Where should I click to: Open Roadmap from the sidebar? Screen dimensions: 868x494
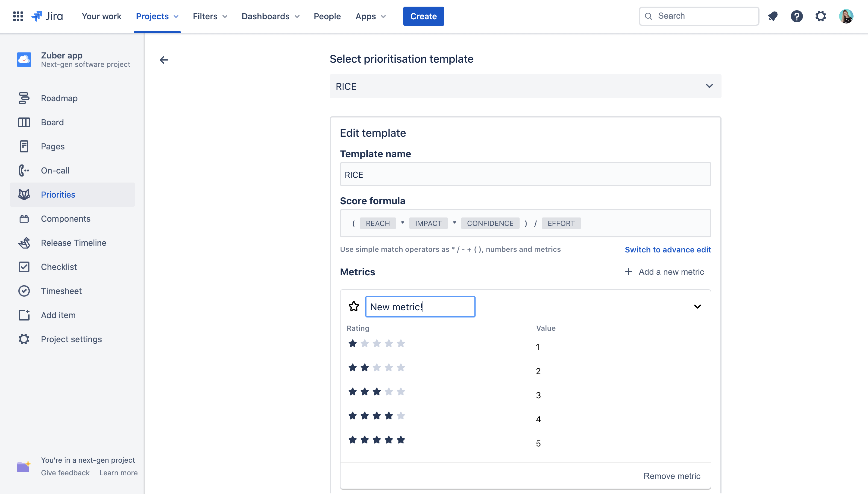[x=59, y=98]
